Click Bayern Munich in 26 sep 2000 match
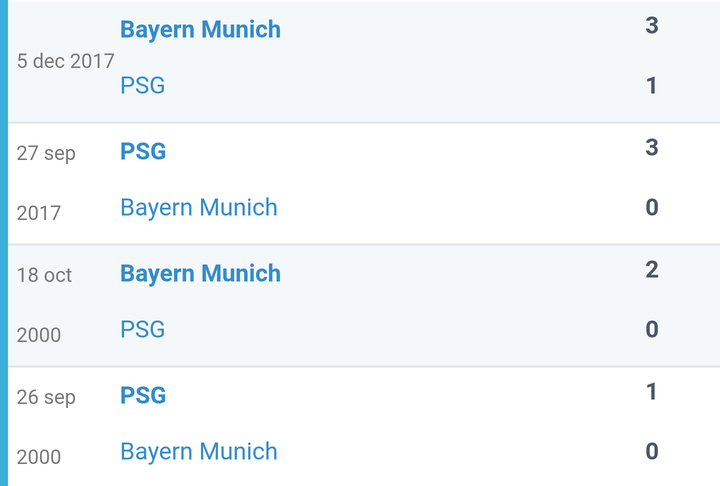Screen dimensions: 720x486 199,452
